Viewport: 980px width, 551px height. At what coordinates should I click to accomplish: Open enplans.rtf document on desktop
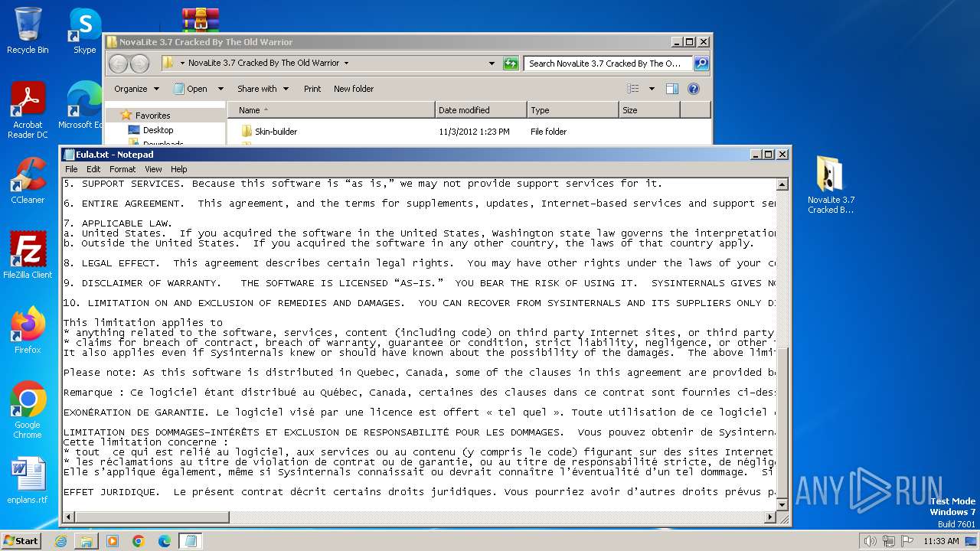[x=28, y=481]
